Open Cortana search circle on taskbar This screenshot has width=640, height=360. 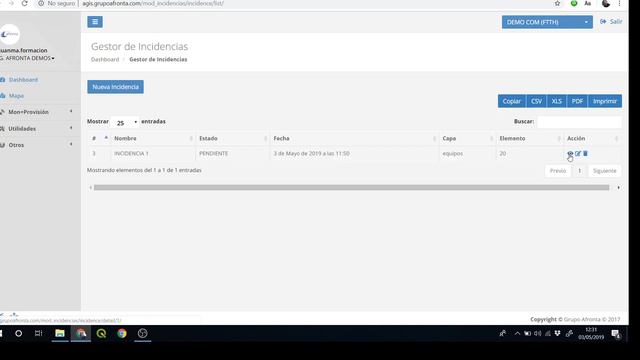pos(18,333)
